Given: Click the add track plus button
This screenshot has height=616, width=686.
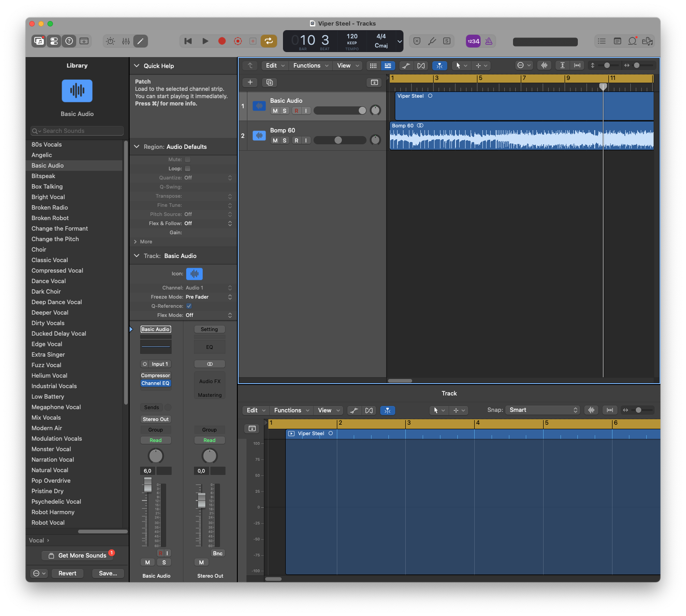Looking at the screenshot, I should coord(250,82).
